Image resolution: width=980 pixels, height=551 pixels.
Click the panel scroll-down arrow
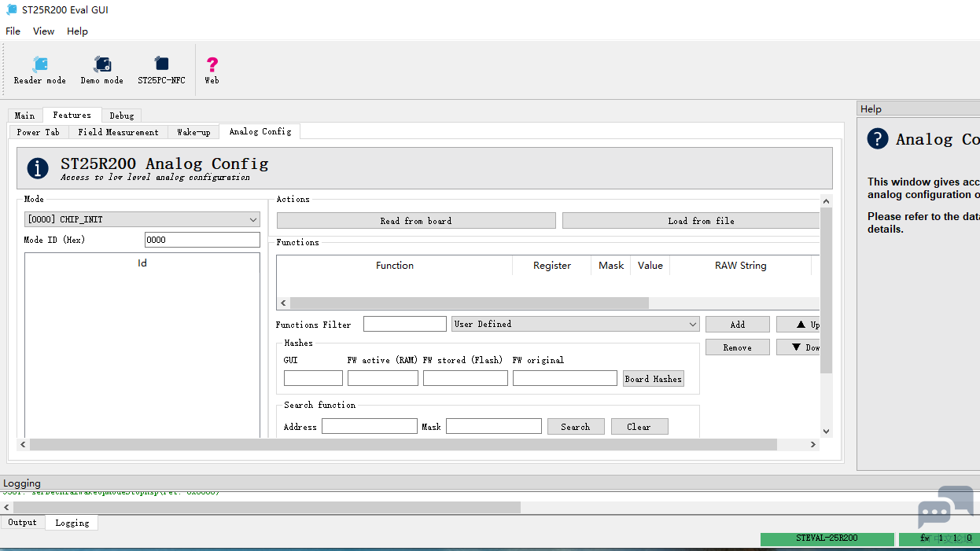point(826,431)
